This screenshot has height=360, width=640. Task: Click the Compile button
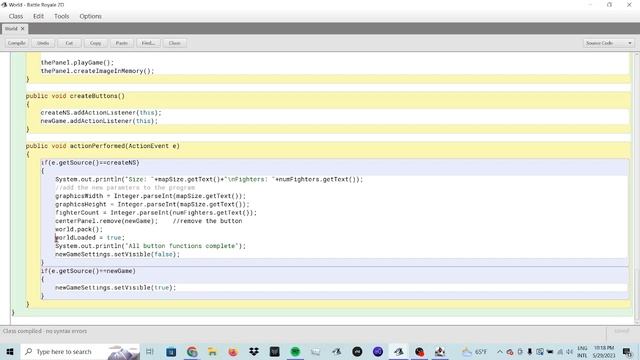(x=17, y=43)
